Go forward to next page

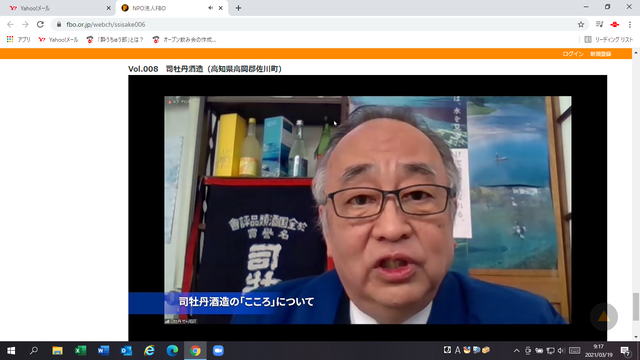click(x=25, y=24)
